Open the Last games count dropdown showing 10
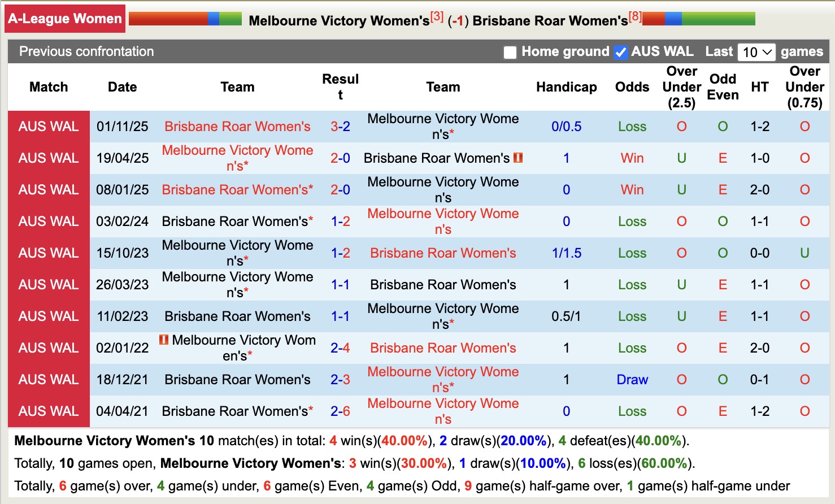The image size is (835, 504). 756,51
